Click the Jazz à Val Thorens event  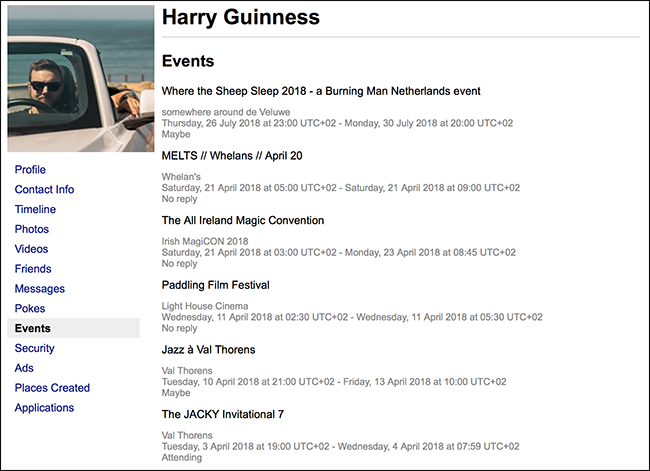pos(208,350)
